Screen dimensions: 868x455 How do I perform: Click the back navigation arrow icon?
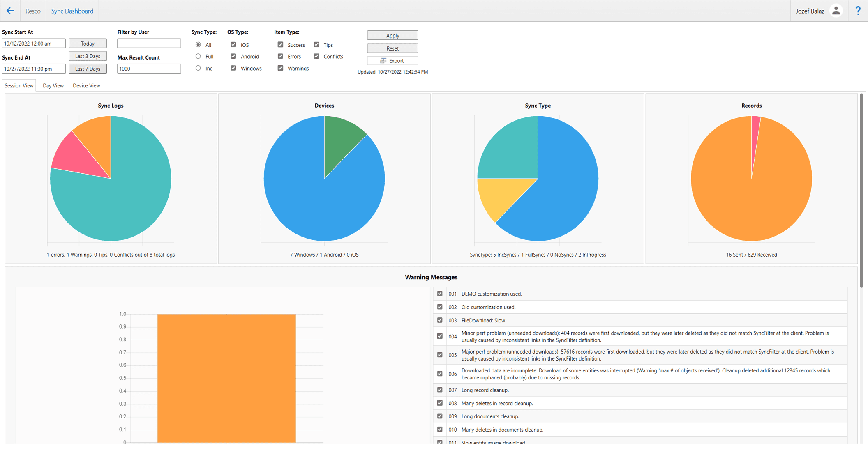click(10, 10)
